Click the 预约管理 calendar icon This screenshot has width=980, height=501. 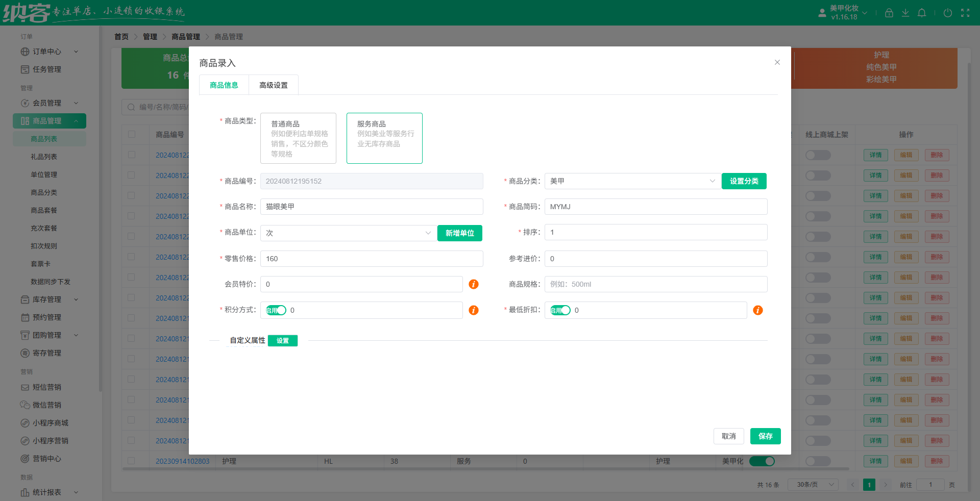click(x=26, y=317)
